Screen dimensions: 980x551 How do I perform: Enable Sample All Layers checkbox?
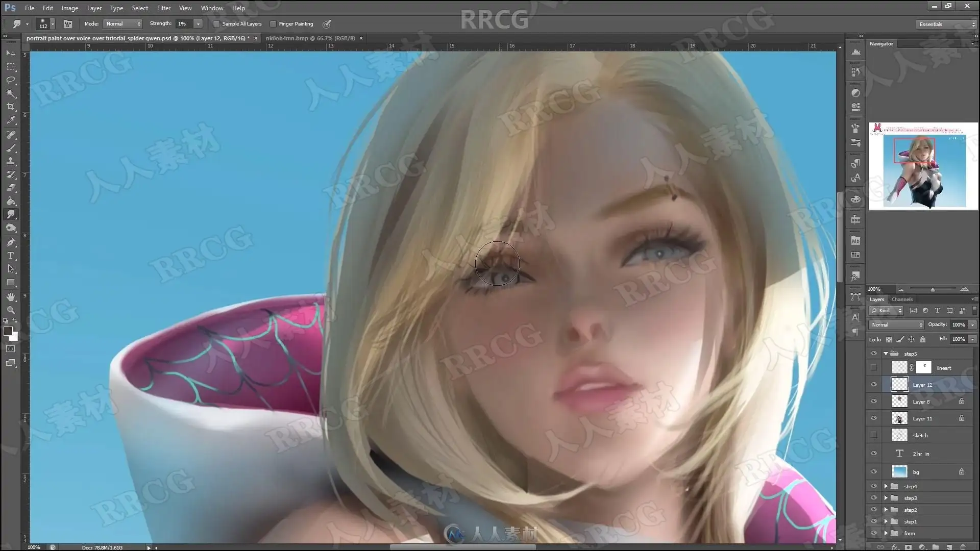coord(216,24)
